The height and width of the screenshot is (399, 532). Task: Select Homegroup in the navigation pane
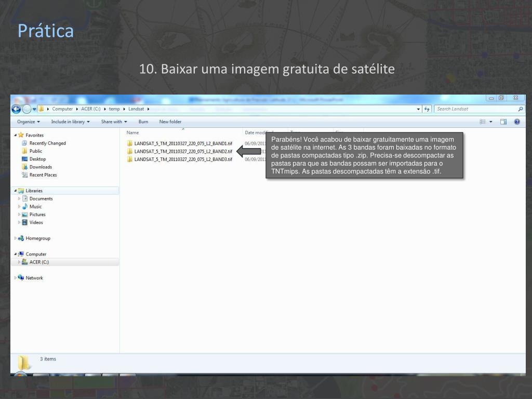pos(38,238)
